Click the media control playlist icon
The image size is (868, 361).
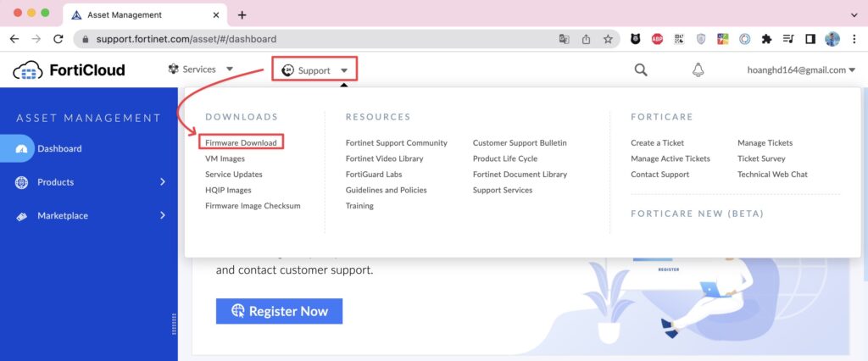[788, 39]
